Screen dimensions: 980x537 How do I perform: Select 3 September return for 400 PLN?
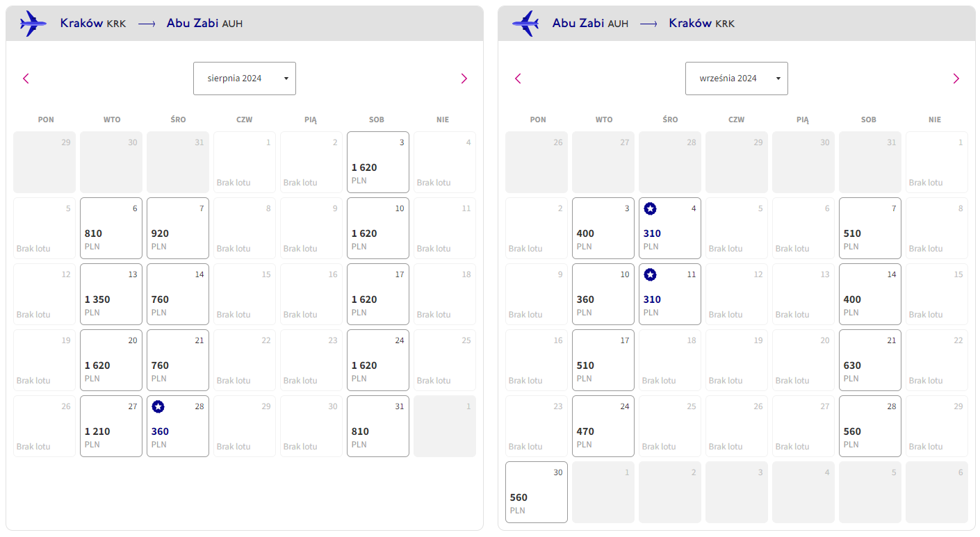(x=603, y=228)
